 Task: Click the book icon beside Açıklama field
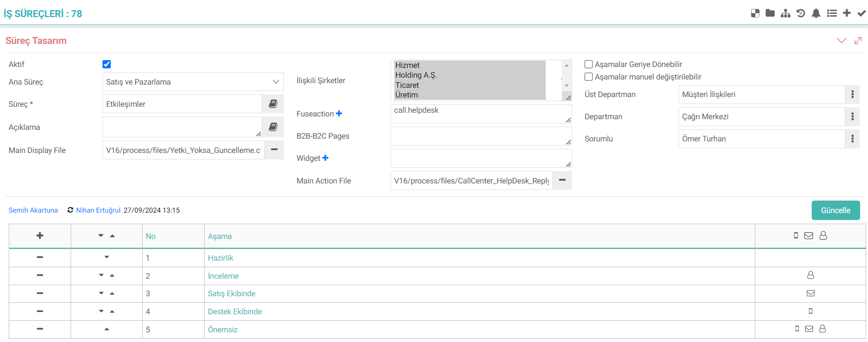click(273, 127)
